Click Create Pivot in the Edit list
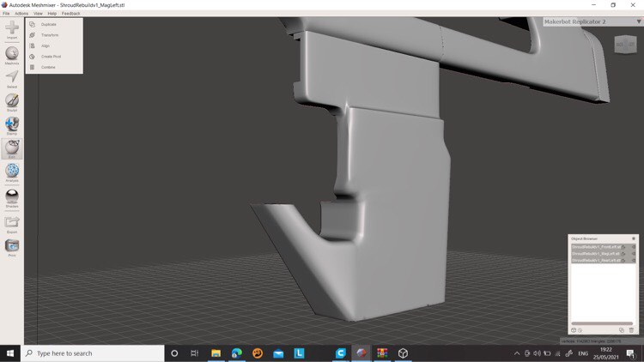Screen dimensions: 644x362 tap(51, 57)
